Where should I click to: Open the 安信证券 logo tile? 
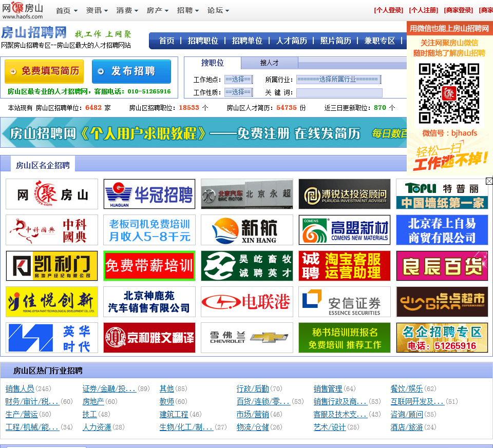pos(344,302)
